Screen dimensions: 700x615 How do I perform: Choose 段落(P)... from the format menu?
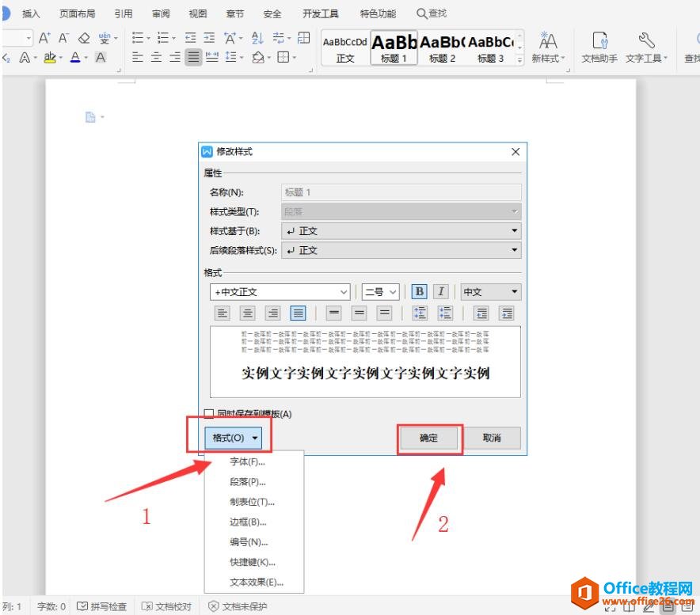pos(254,482)
